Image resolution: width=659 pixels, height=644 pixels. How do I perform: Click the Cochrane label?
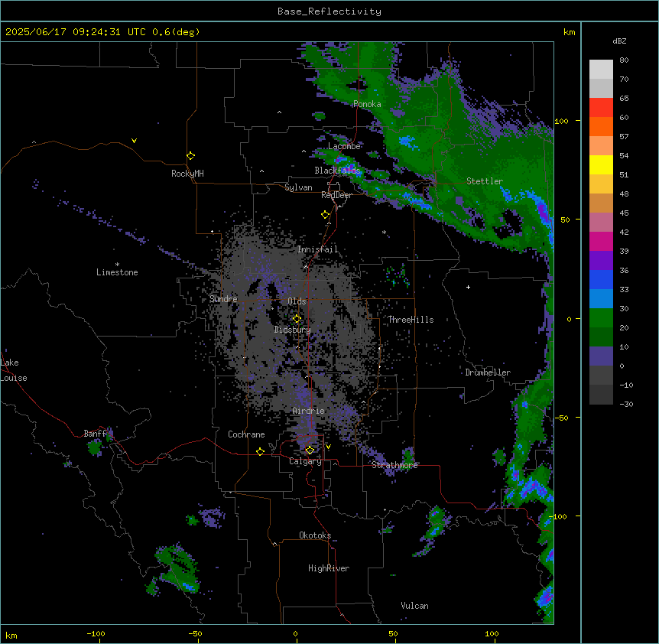click(246, 434)
